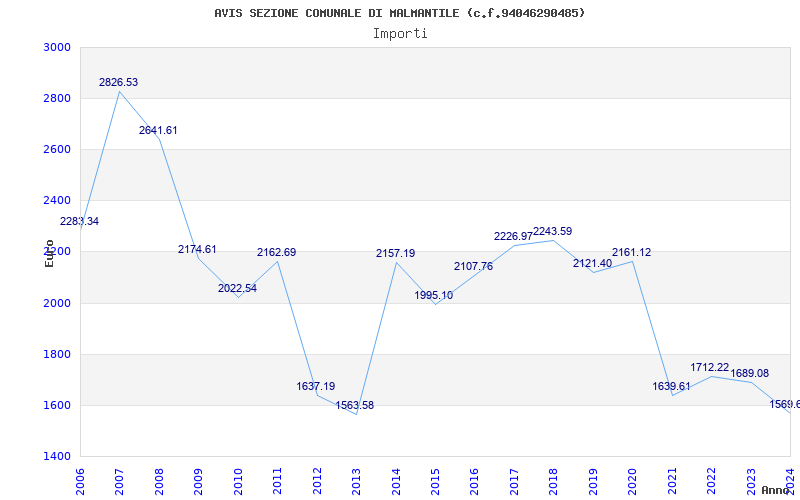Click the 2007 year axis label
800x500 pixels.
tap(120, 482)
